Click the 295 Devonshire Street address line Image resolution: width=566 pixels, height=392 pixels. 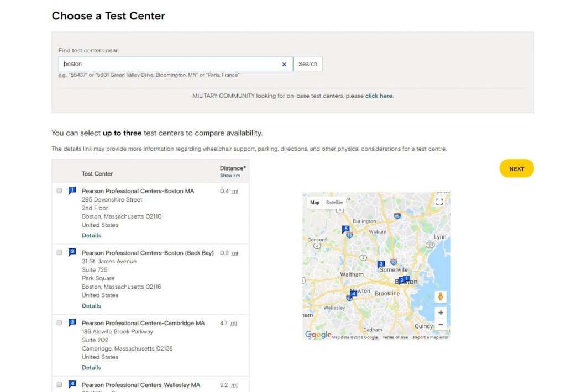click(x=112, y=199)
